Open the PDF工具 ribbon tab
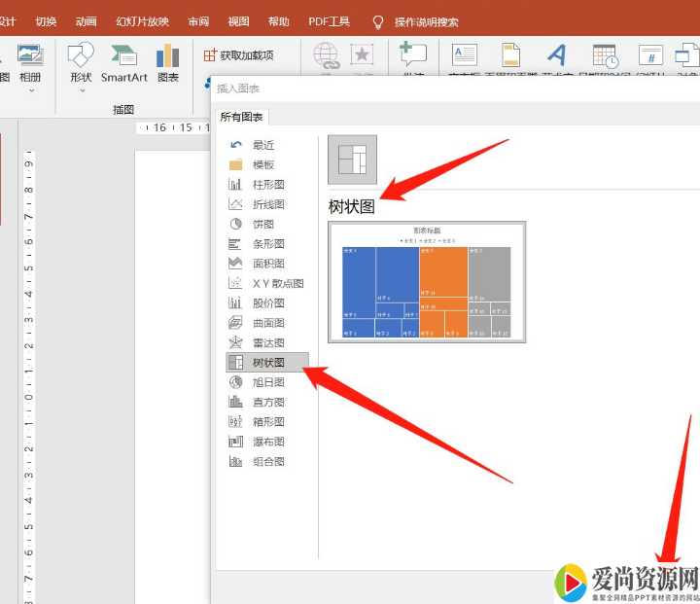The image size is (700, 604). pyautogui.click(x=329, y=21)
